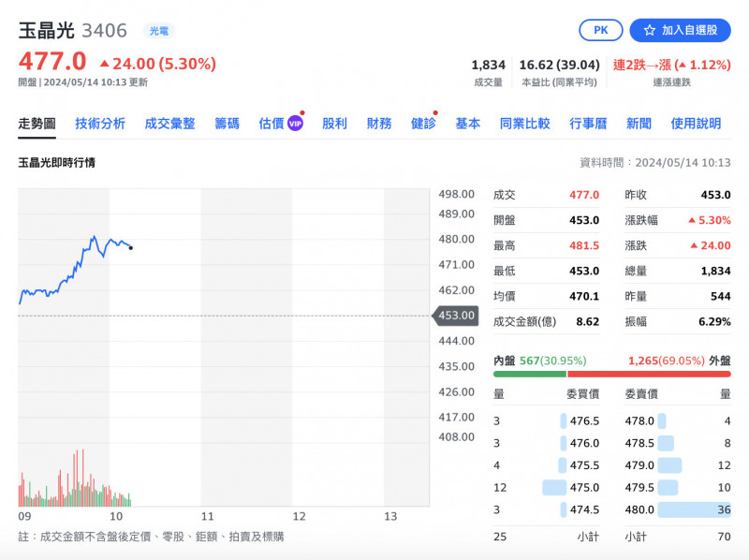Add stock via 加入自選股 button
This screenshot has width=749, height=560.
tap(681, 30)
